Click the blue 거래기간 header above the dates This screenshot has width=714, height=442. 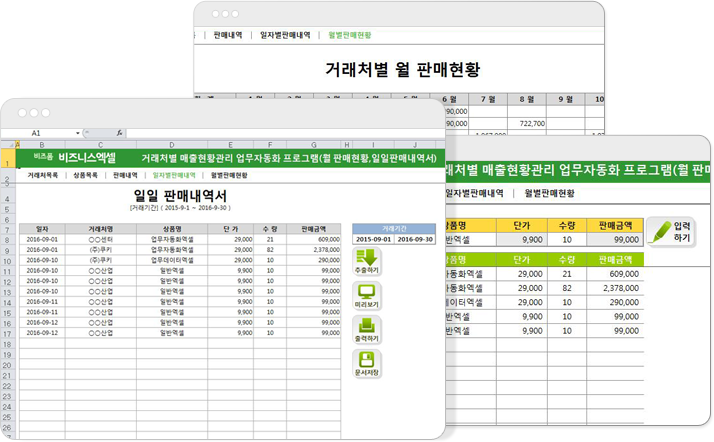pyautogui.click(x=394, y=229)
